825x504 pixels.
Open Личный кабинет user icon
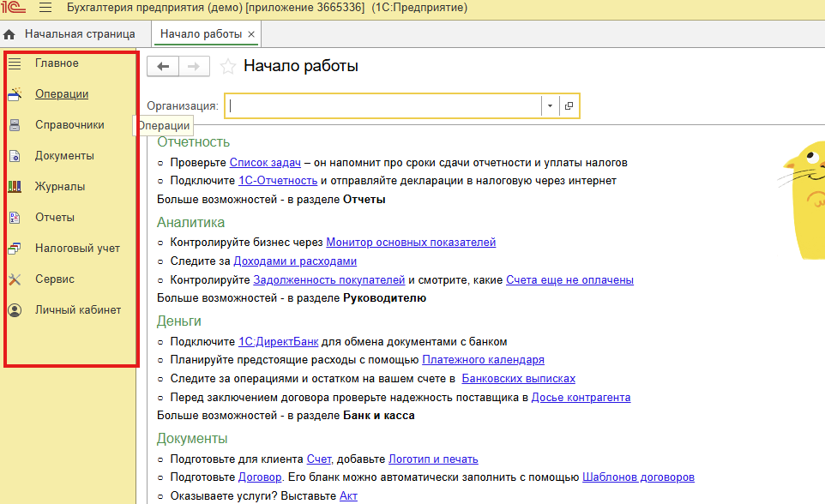tap(15, 310)
